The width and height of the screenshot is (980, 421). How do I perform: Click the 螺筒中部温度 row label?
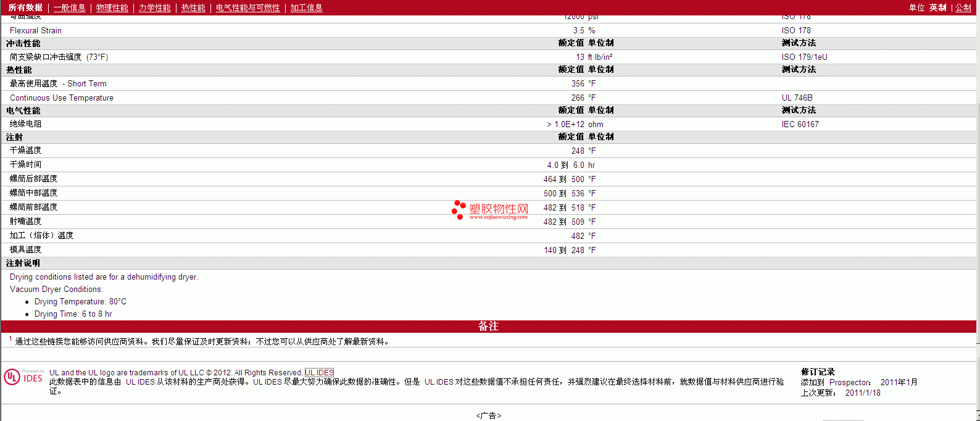33,193
